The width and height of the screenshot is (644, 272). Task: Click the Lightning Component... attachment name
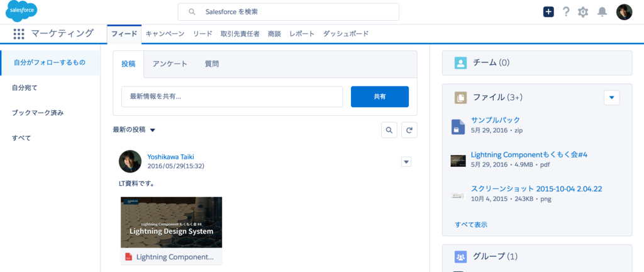point(175,258)
